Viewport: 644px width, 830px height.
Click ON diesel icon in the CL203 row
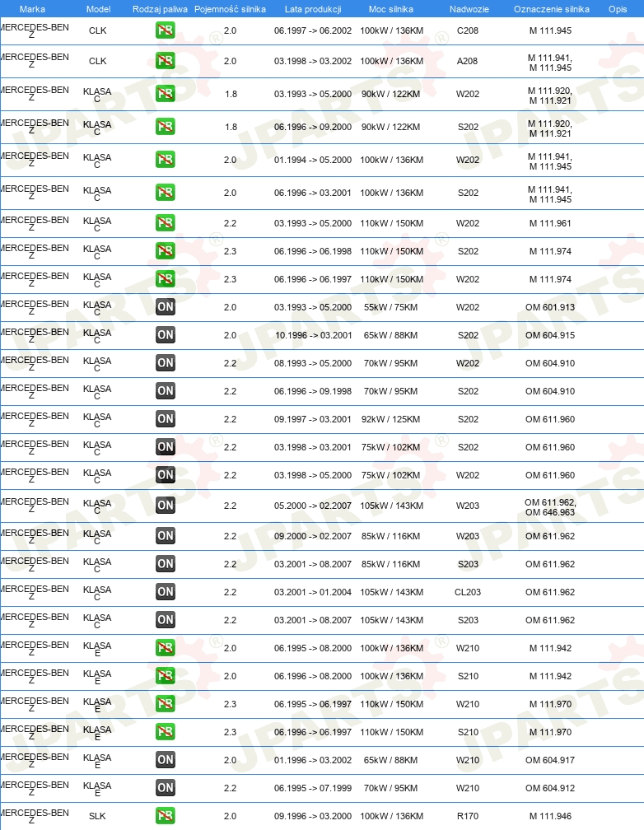166,592
